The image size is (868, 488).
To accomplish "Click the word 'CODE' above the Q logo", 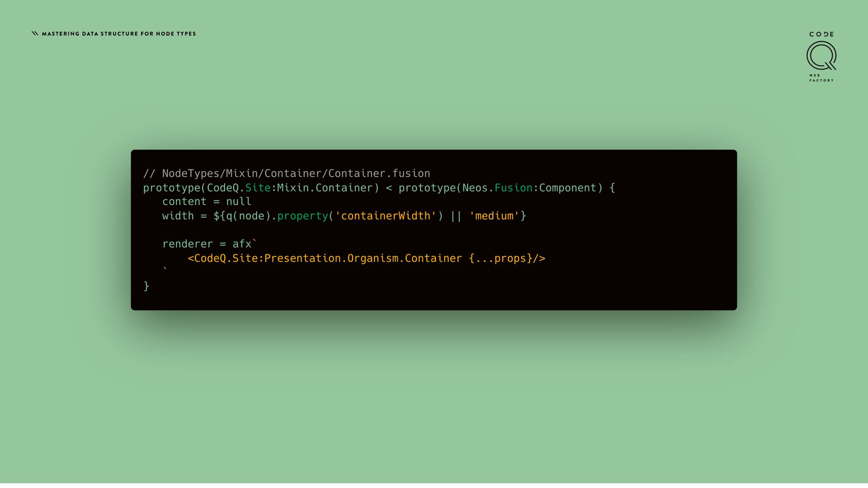I will click(x=821, y=34).
